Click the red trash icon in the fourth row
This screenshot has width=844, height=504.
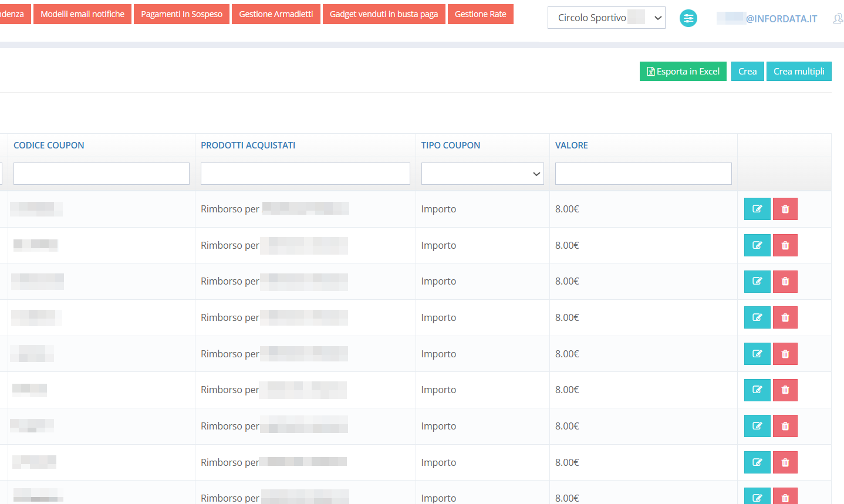(x=785, y=317)
